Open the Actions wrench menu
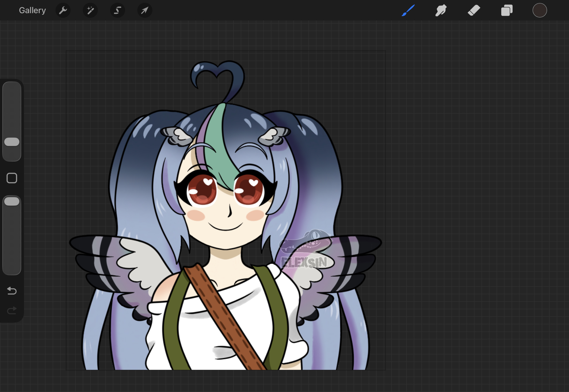This screenshot has height=392, width=569. (63, 11)
